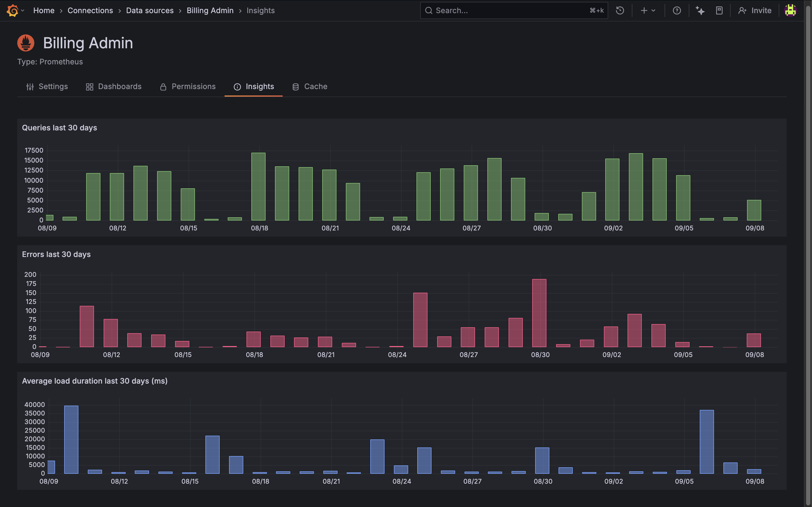The height and width of the screenshot is (507, 812).
Task: Open the history clock icon
Action: click(620, 10)
